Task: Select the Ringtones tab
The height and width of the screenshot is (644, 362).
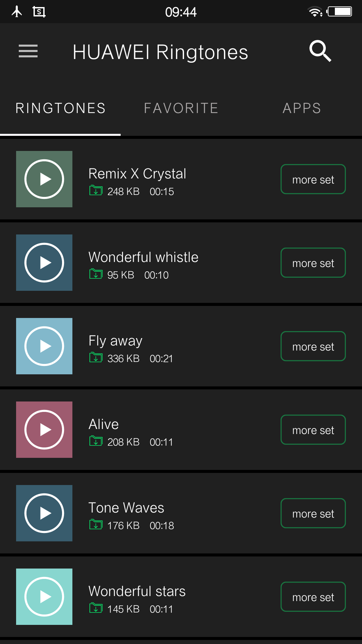Action: tap(60, 108)
